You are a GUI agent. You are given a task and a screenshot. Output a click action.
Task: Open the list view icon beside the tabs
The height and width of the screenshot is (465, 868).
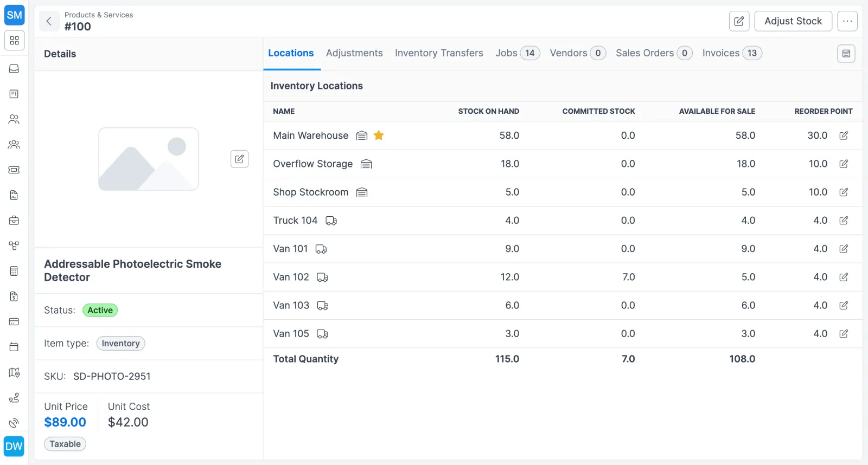846,53
